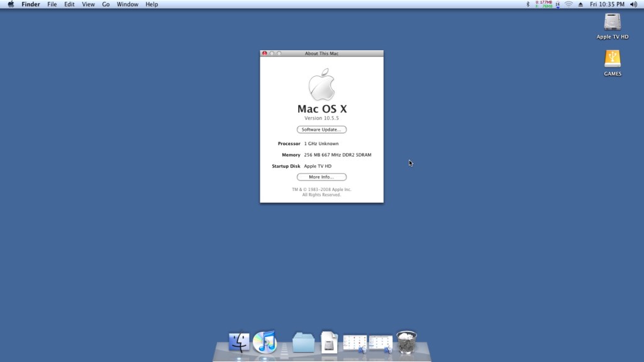Open the Window menu
This screenshot has height=362, width=644.
[127, 4]
